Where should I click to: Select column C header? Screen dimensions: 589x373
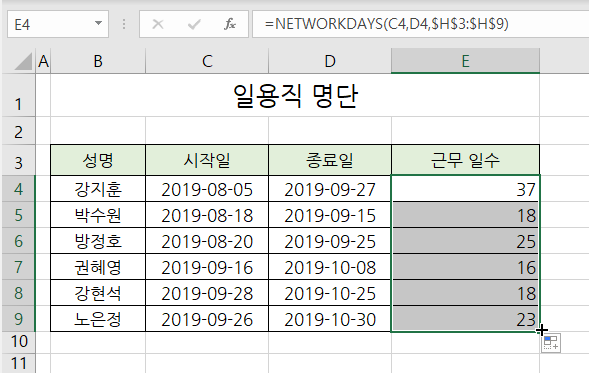coord(207,61)
